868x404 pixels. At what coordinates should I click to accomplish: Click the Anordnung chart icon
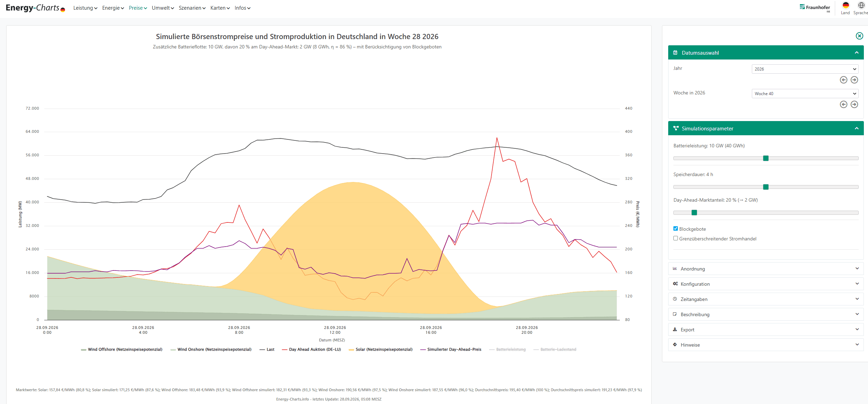[675, 268]
